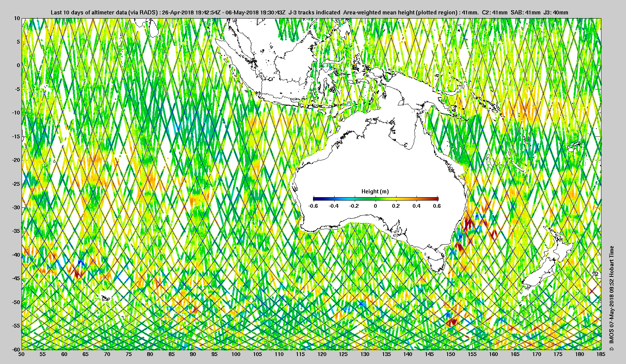Select the colorbar tick label "0.6"
The image size is (626, 364).
point(437,206)
